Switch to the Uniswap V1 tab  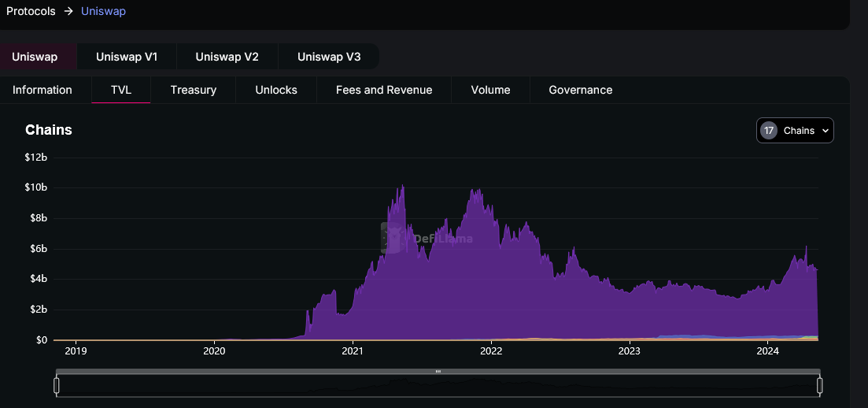point(127,57)
